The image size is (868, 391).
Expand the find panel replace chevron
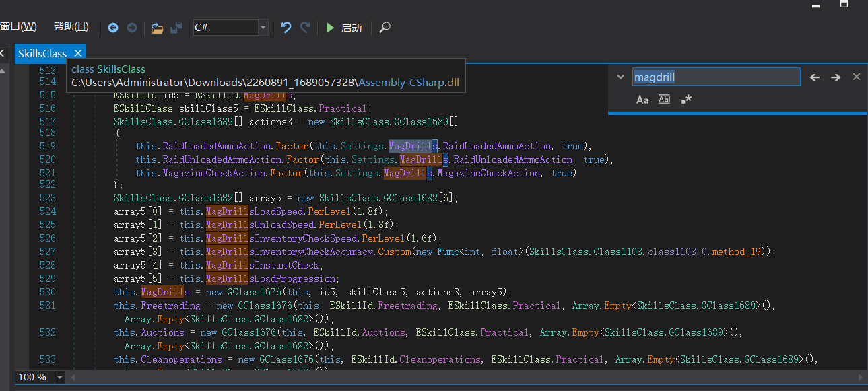pos(620,77)
